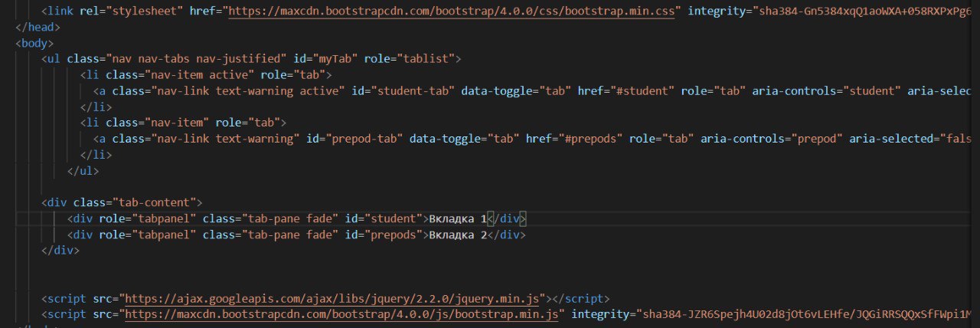
Task: Place cursor on the opening <body> tag
Action: [34, 44]
